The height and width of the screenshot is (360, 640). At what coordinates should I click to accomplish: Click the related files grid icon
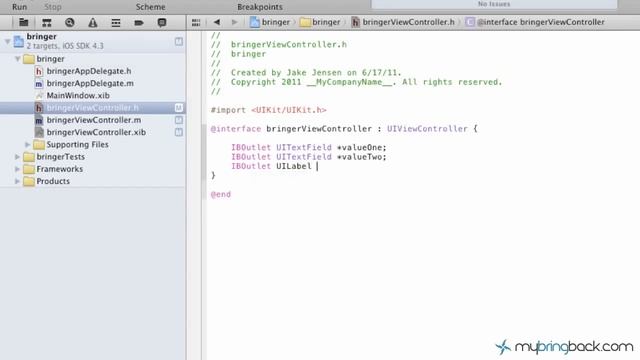(196, 22)
